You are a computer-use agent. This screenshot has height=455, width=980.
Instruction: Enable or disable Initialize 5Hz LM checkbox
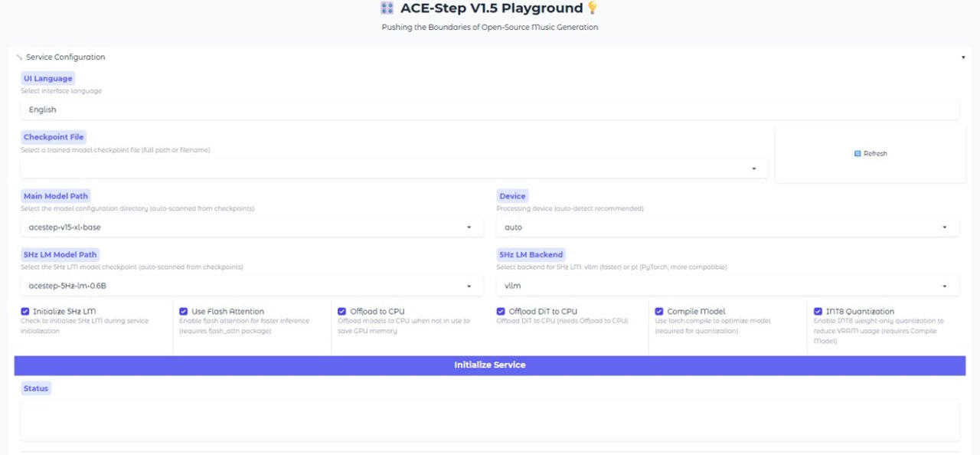[25, 312]
